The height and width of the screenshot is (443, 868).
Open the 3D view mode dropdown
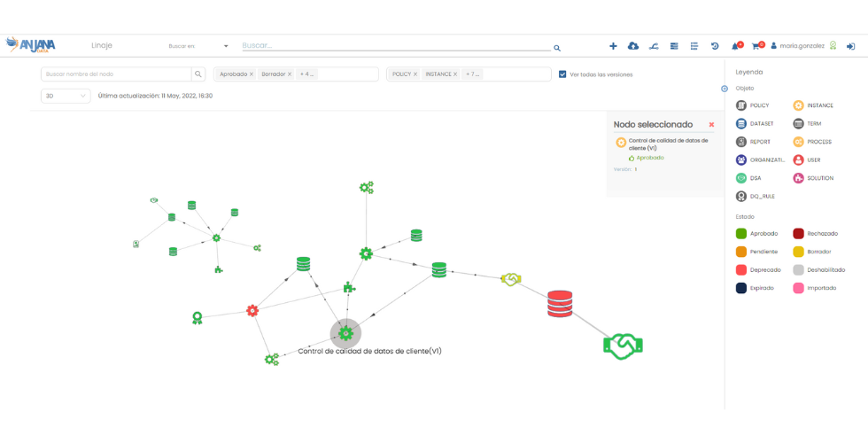66,96
